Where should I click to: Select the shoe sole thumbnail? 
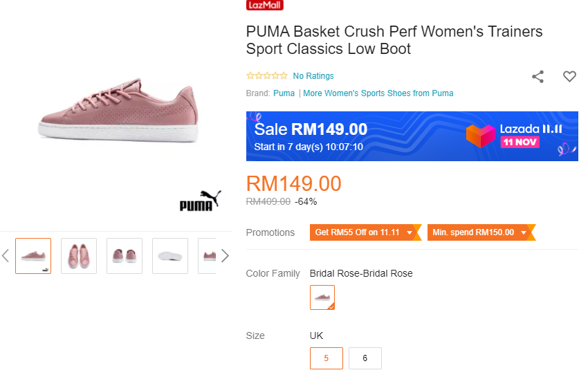(170, 256)
